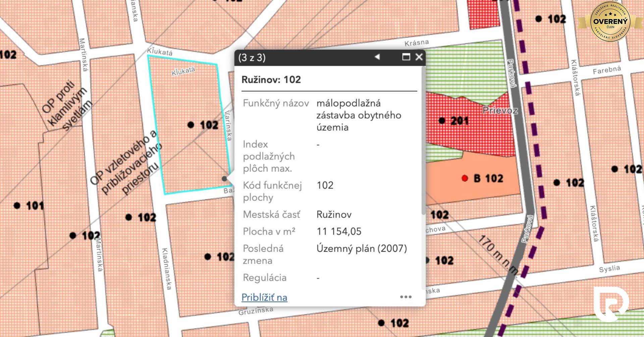Click the 'Ružinov: 102' popup title

[271, 80]
